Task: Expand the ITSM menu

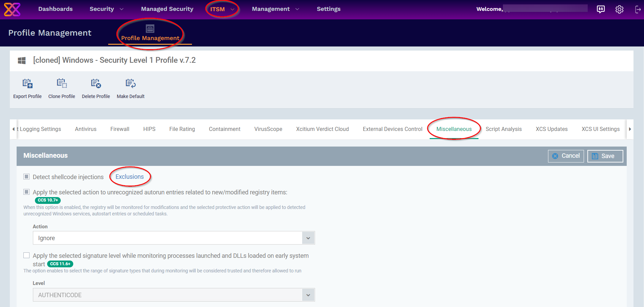Action: pyautogui.click(x=222, y=9)
